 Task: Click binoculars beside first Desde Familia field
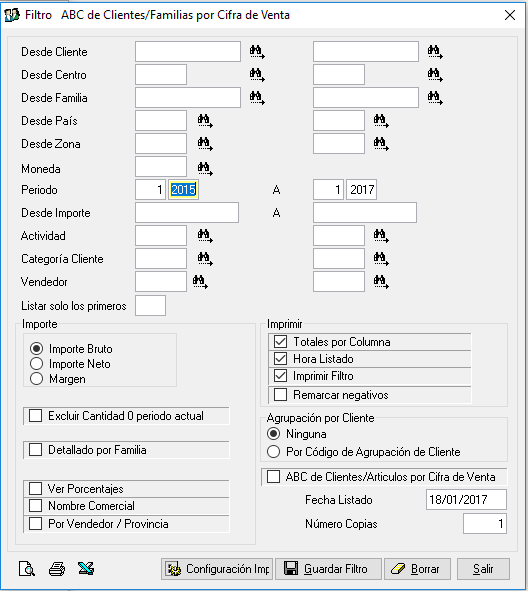pos(257,98)
